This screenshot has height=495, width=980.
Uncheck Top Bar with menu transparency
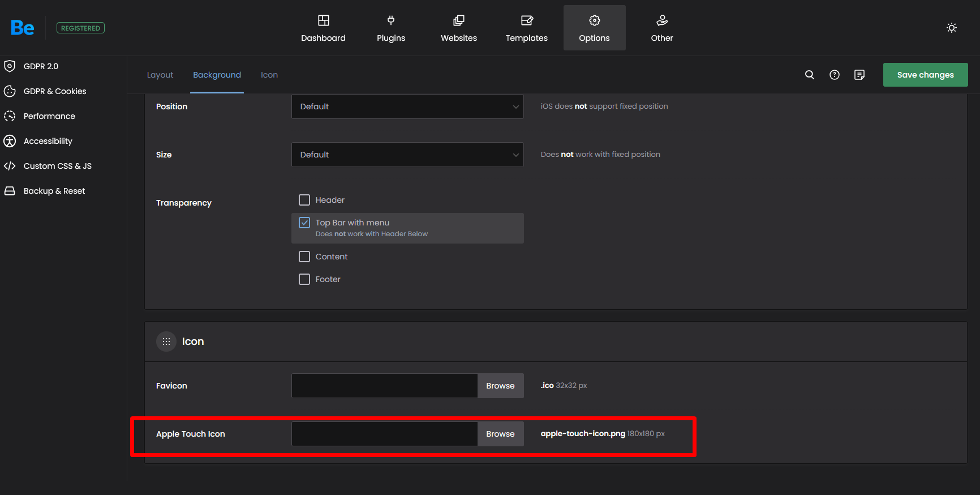click(x=304, y=223)
